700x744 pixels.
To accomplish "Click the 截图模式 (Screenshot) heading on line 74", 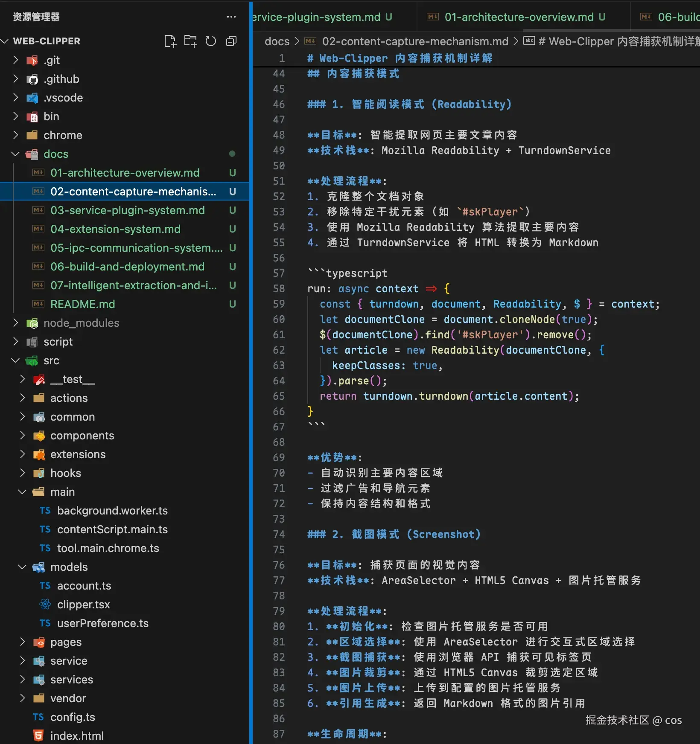I will [x=394, y=535].
